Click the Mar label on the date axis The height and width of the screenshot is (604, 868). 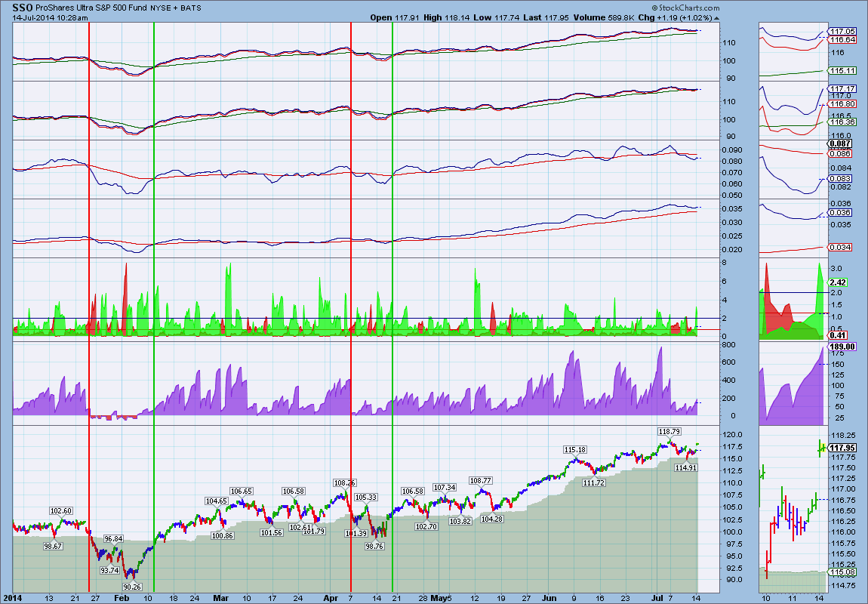pyautogui.click(x=221, y=598)
